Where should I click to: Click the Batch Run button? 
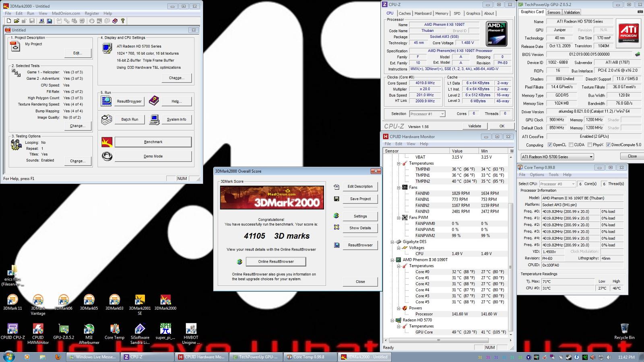pos(130,120)
